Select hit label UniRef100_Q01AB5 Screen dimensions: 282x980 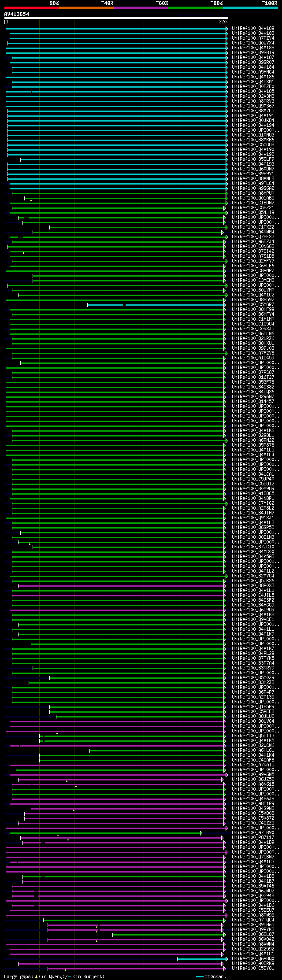coord(253,198)
